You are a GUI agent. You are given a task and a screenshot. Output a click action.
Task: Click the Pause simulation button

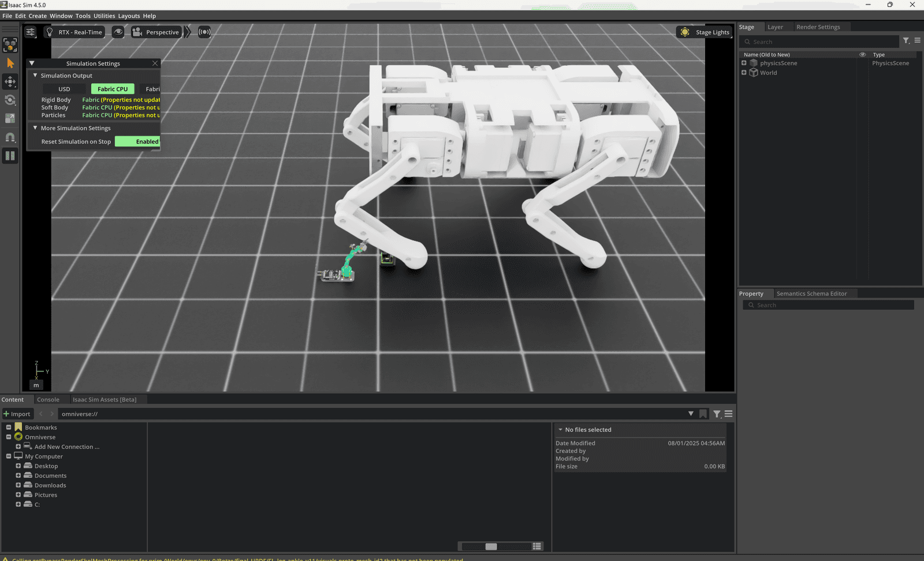tap(10, 155)
